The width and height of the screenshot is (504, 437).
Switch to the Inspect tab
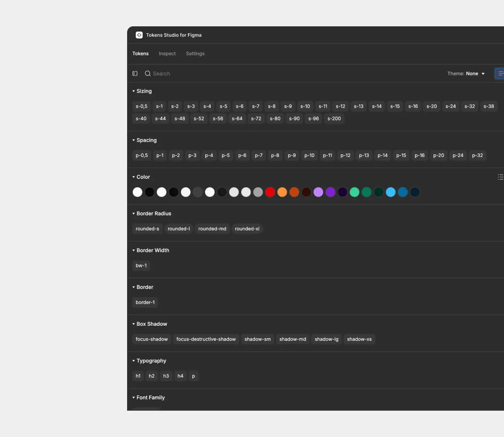pyautogui.click(x=167, y=53)
